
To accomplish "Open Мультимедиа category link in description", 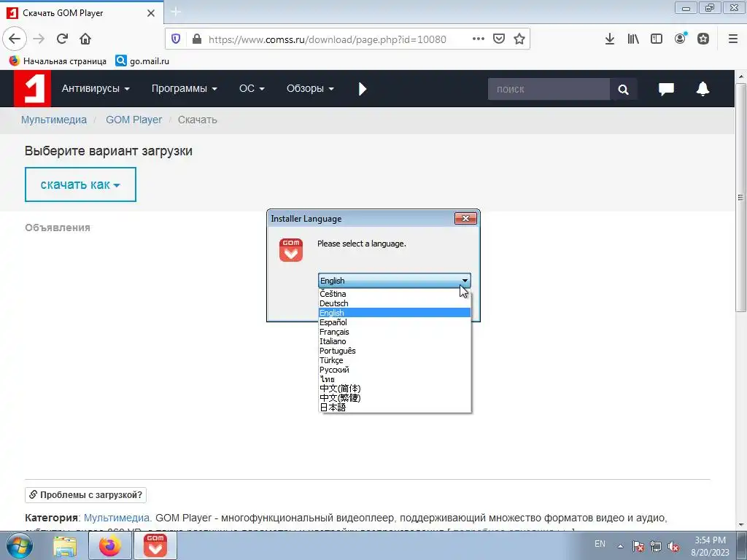I will pos(117,518).
